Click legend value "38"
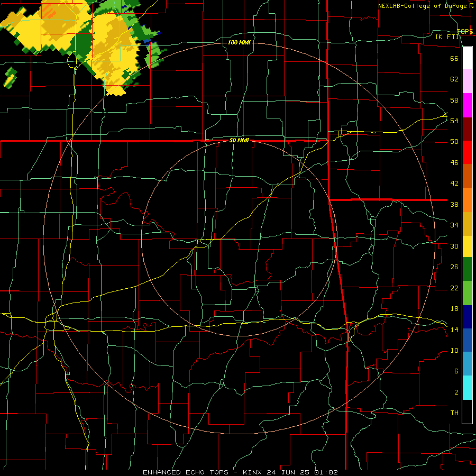Screen dimensions: 476x476 tap(454, 204)
